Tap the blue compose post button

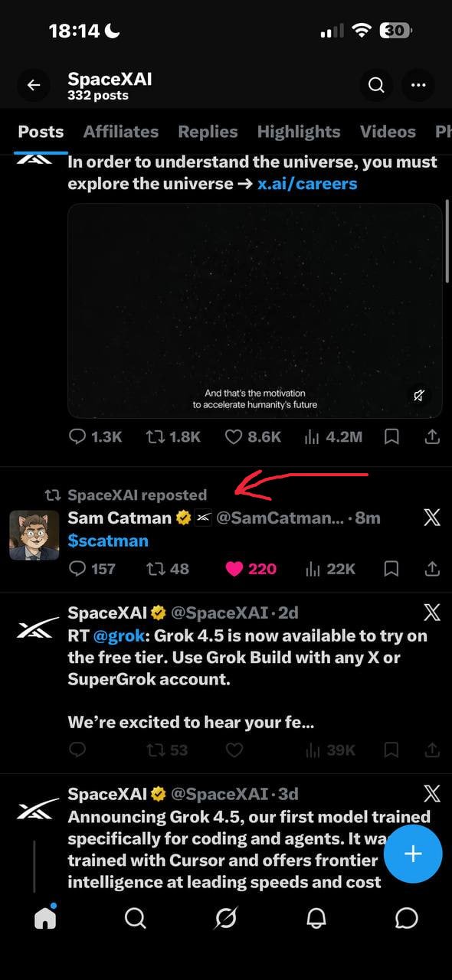point(413,854)
